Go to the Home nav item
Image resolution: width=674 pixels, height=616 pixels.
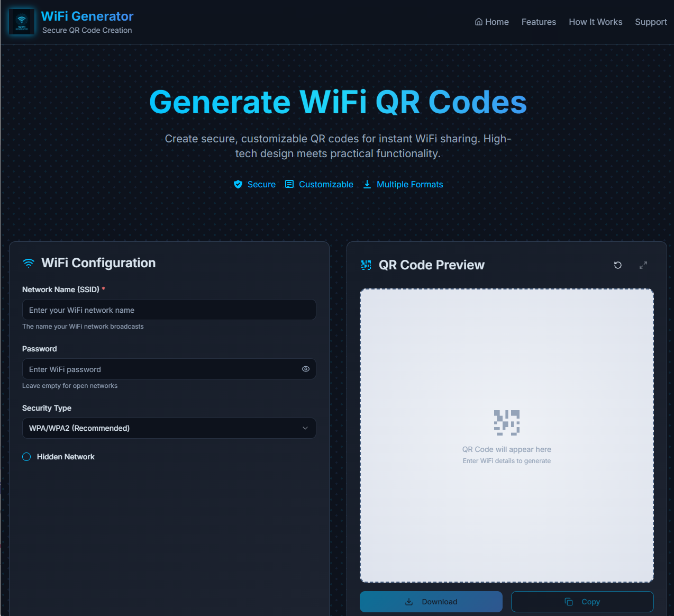(x=492, y=22)
